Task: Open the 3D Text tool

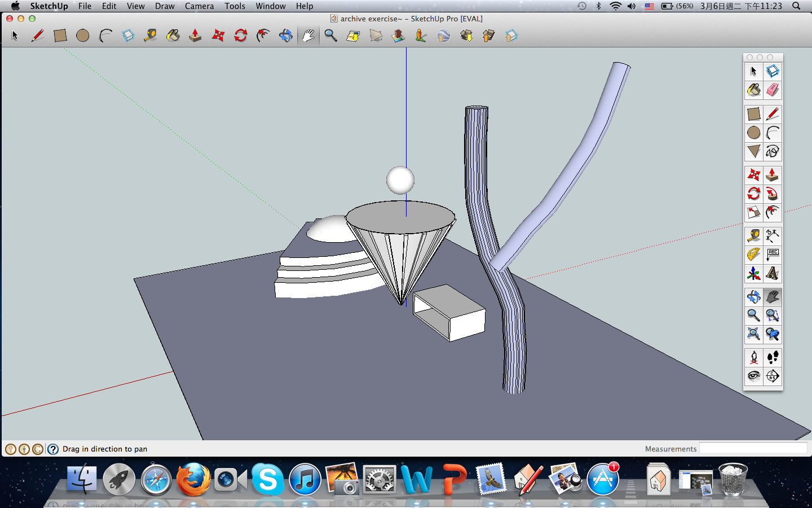Action: pos(773,273)
